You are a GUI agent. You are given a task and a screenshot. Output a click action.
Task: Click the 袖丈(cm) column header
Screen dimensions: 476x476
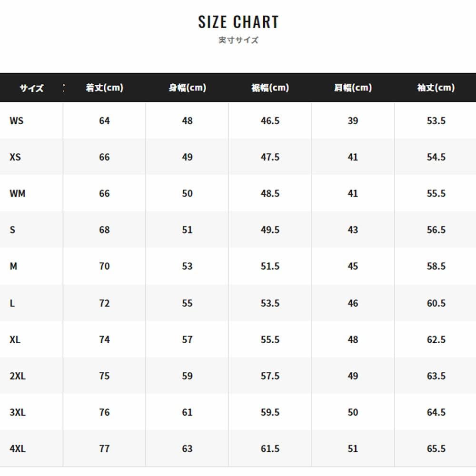[x=436, y=88]
